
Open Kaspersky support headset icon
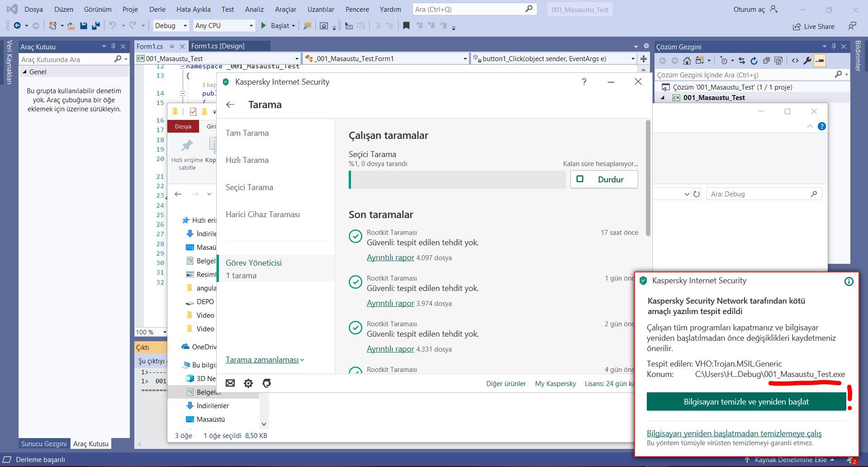pos(266,383)
